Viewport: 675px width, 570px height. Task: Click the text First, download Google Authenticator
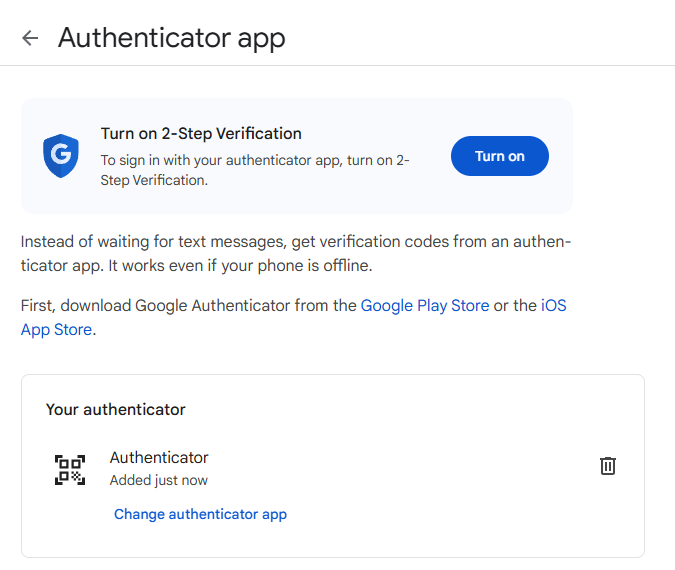(x=188, y=305)
